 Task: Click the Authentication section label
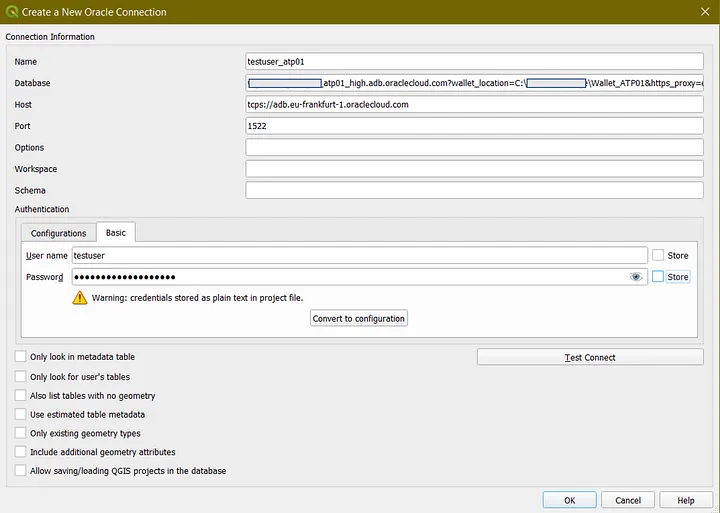pyautogui.click(x=42, y=209)
